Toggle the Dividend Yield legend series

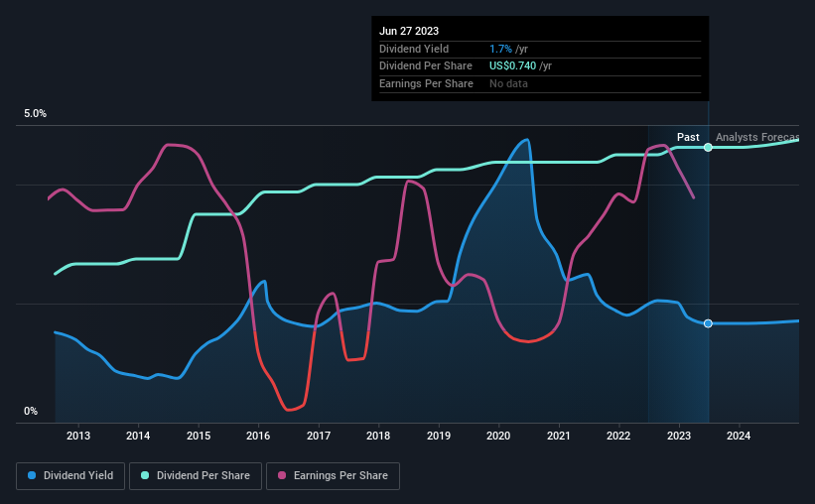pyautogui.click(x=70, y=476)
